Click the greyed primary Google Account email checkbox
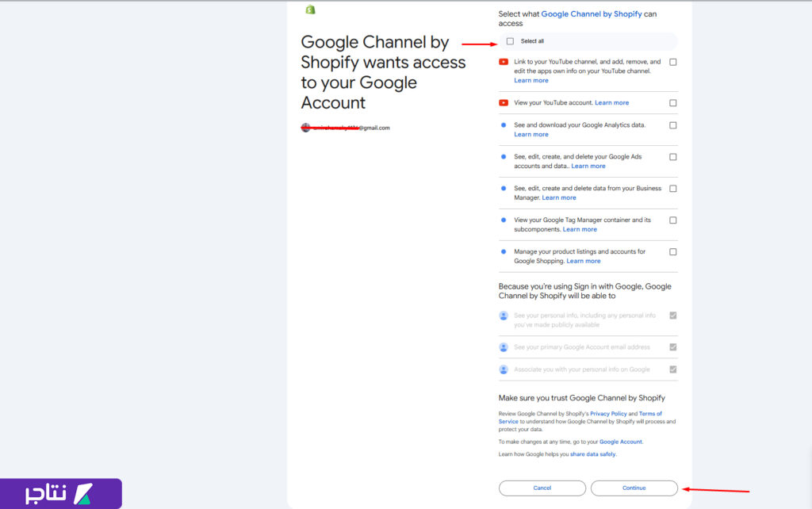Image resolution: width=812 pixels, height=509 pixels. (x=672, y=347)
